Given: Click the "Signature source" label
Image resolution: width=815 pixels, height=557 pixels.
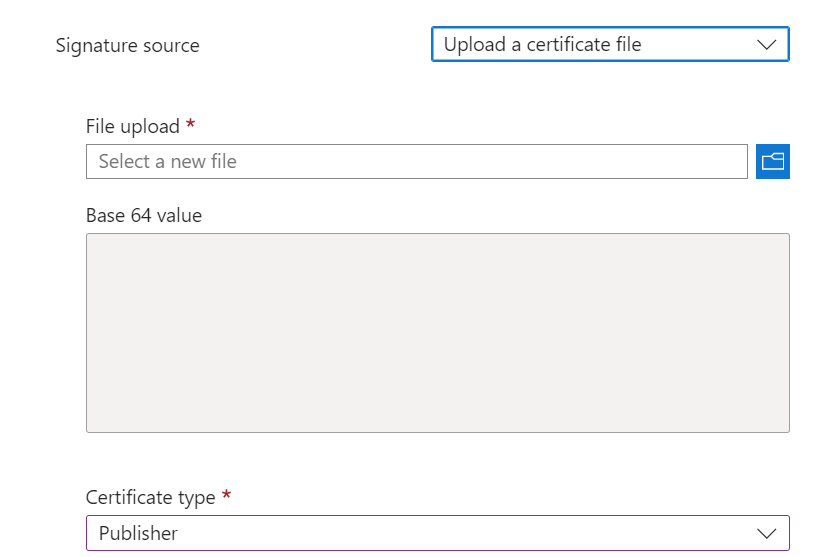Looking at the screenshot, I should pyautogui.click(x=127, y=46).
